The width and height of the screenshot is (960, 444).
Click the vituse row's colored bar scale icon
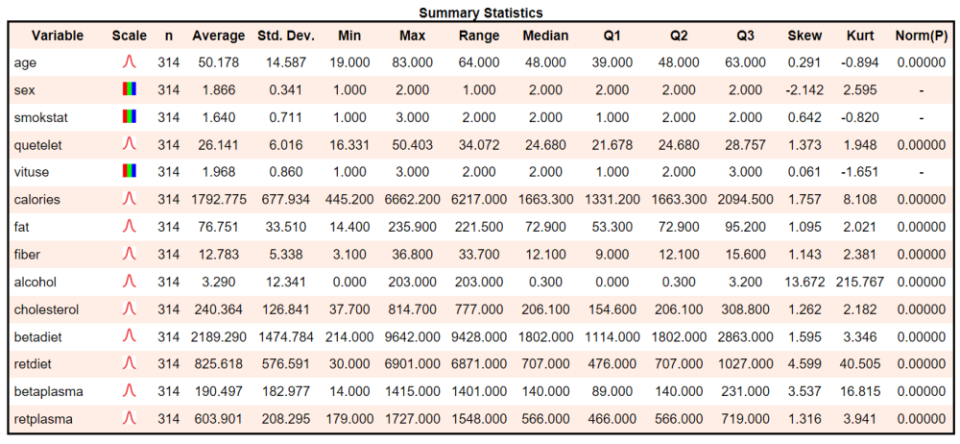click(x=129, y=171)
